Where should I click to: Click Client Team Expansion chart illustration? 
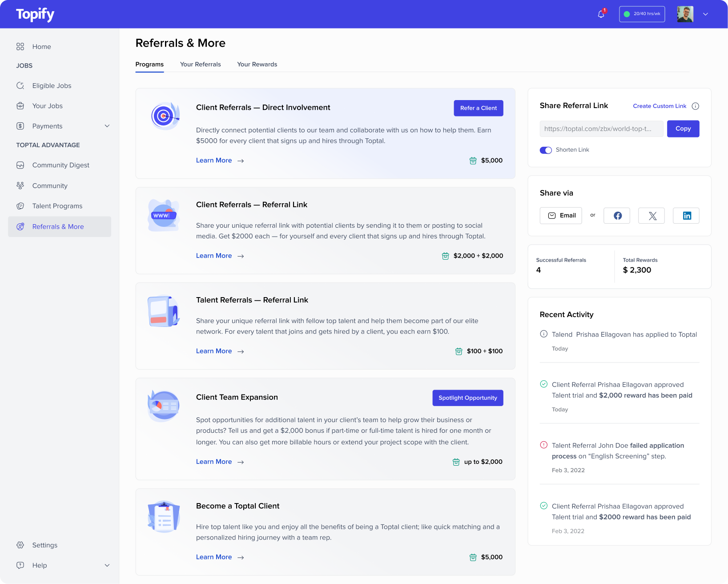click(164, 406)
